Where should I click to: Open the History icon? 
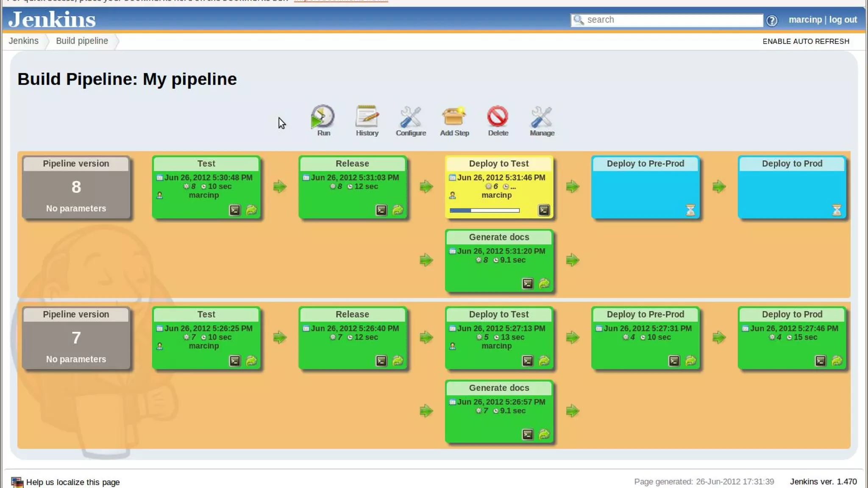pyautogui.click(x=367, y=116)
